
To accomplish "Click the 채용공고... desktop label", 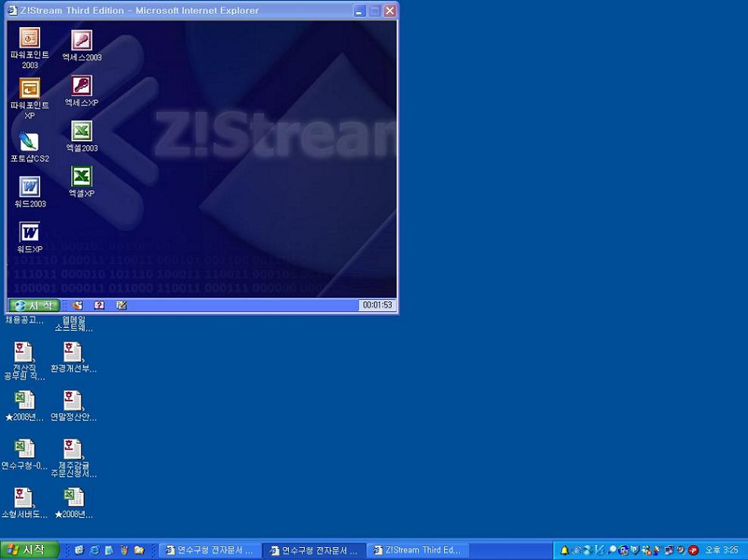I will (x=24, y=320).
